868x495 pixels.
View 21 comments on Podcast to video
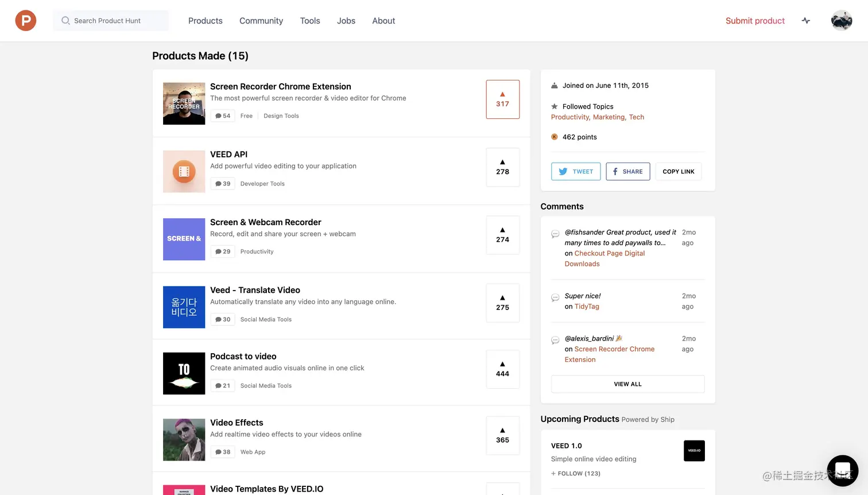223,386
